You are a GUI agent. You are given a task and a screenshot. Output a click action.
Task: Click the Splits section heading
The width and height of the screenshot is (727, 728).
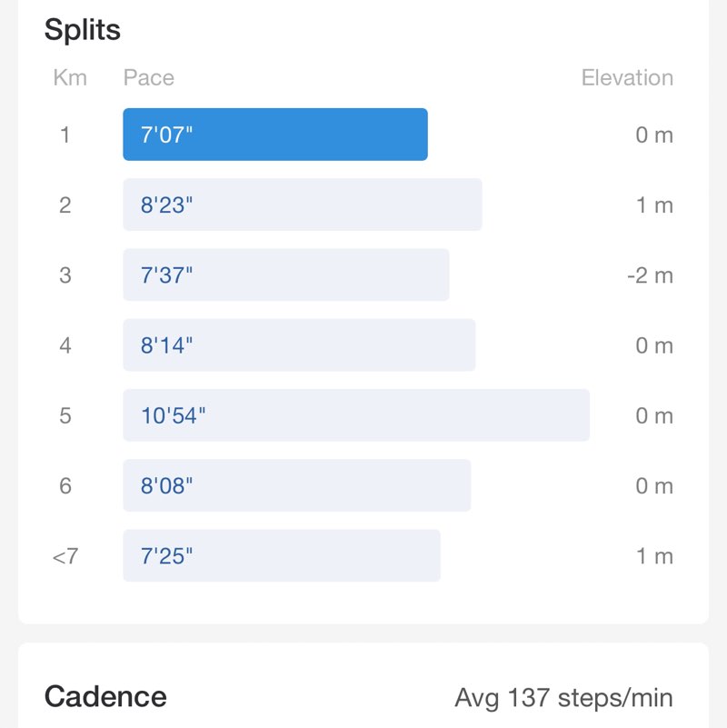83,29
